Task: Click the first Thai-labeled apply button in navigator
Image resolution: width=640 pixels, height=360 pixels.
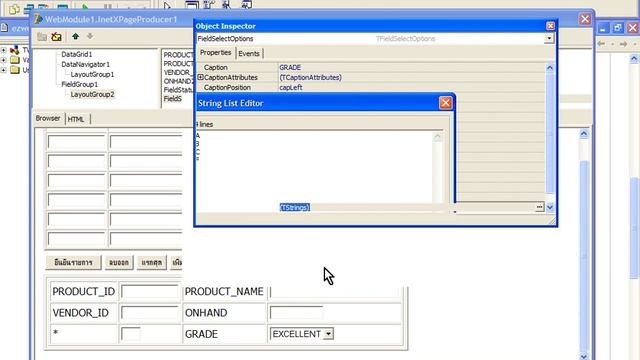Action: click(x=73, y=262)
